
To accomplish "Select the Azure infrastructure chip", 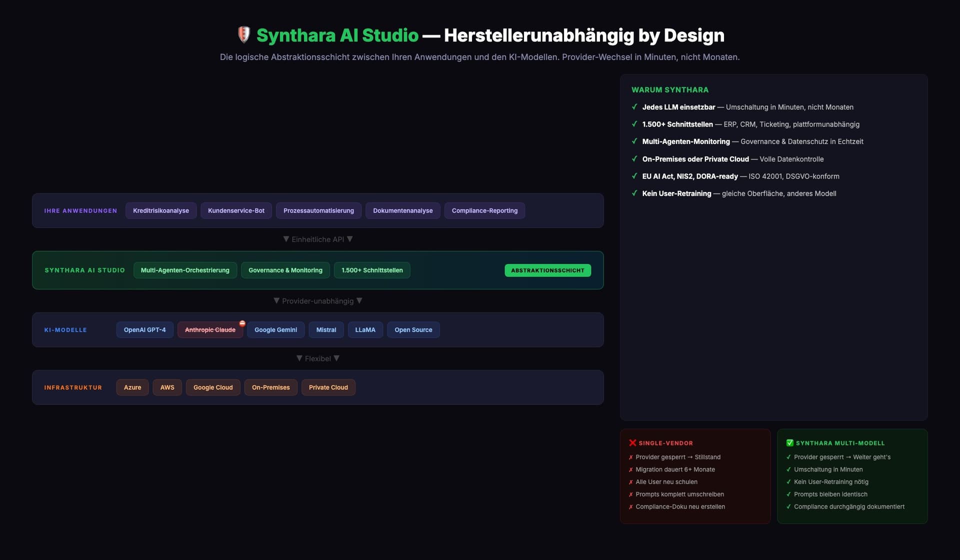I will [132, 387].
